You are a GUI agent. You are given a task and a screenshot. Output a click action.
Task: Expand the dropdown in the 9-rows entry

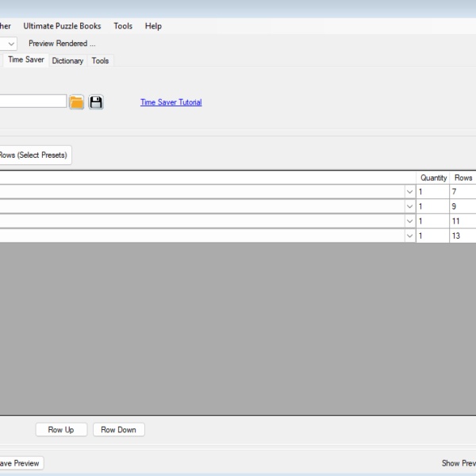tap(409, 206)
